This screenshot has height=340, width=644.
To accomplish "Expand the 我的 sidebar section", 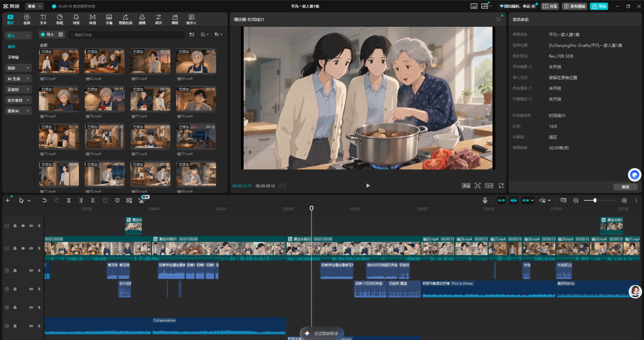I will 18,68.
